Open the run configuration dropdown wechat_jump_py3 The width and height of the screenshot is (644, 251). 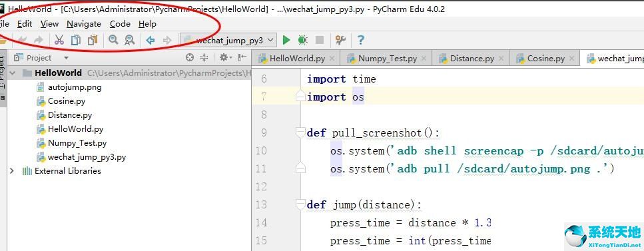click(228, 40)
